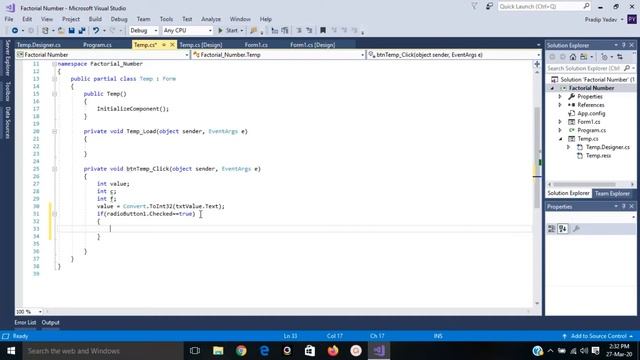Viewport: 640px width, 360px height.
Task: Open the Output panel
Action: click(50, 322)
